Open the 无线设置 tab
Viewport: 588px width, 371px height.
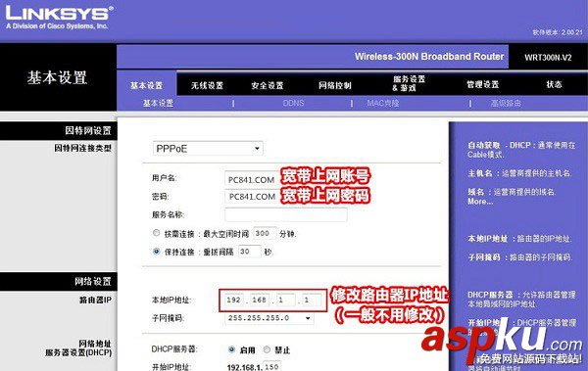pos(207,86)
